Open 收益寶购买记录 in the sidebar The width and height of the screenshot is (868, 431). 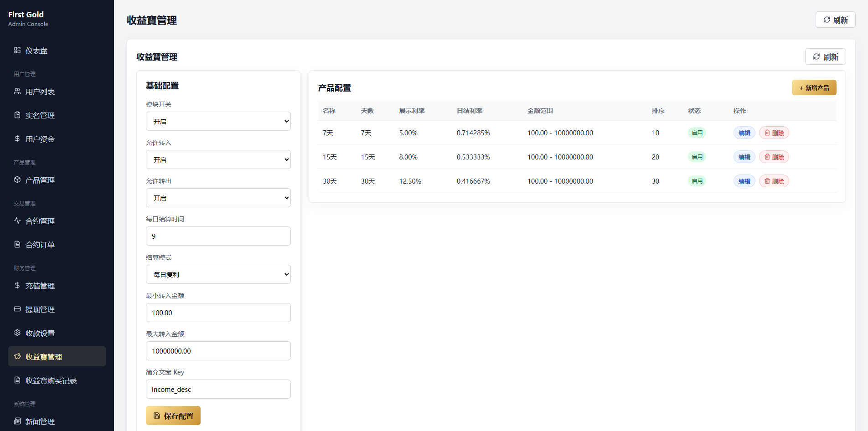pos(57,380)
